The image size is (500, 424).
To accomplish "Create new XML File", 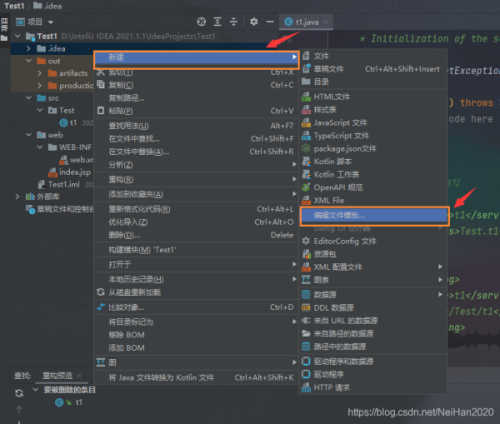I will pos(373,200).
